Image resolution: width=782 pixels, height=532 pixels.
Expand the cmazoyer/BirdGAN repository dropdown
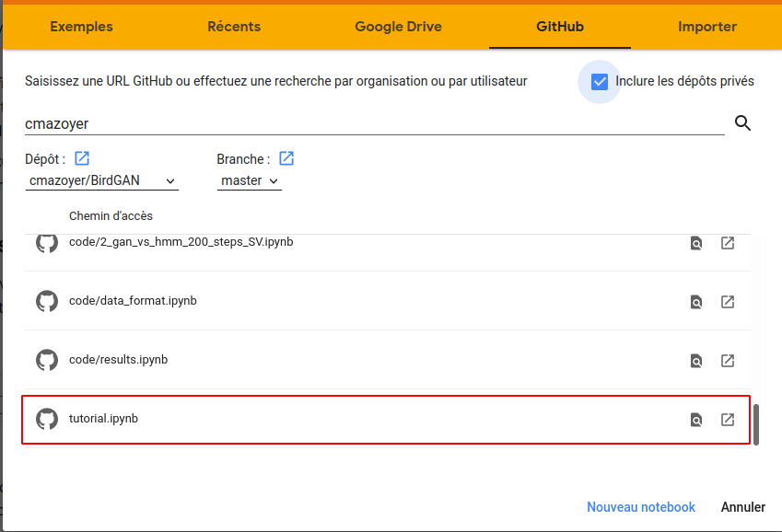coord(101,180)
